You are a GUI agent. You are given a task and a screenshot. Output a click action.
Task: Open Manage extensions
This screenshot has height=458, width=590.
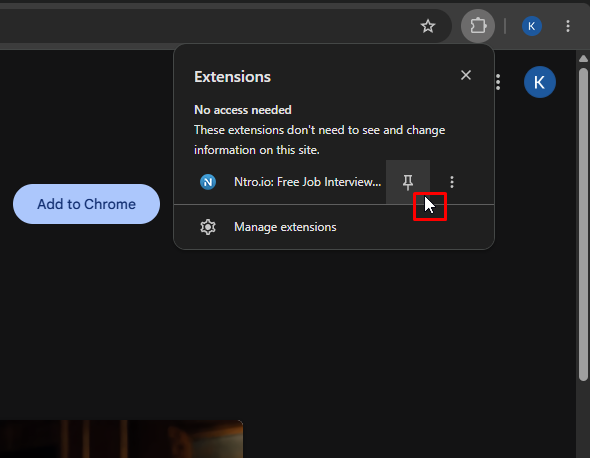[x=333, y=227]
